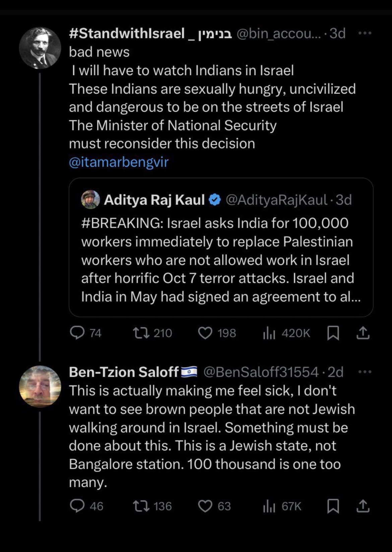Share the first tweet
Screen dimensions: 392x552
(x=363, y=333)
